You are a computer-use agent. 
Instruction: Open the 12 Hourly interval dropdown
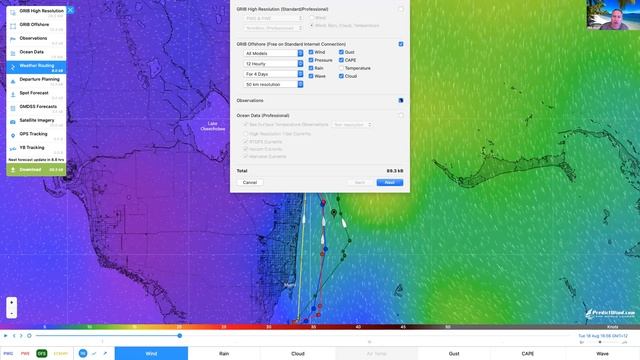tap(273, 64)
